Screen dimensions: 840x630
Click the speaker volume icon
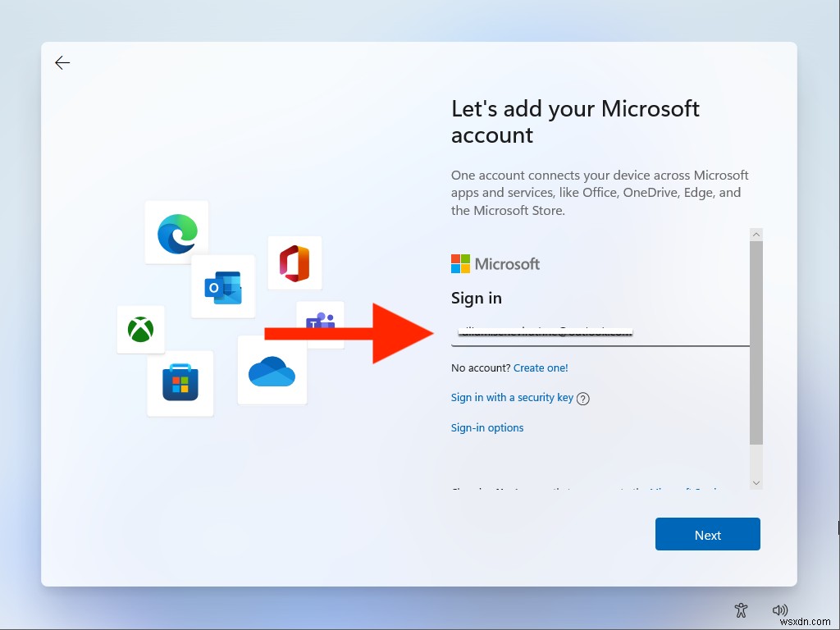click(x=780, y=610)
